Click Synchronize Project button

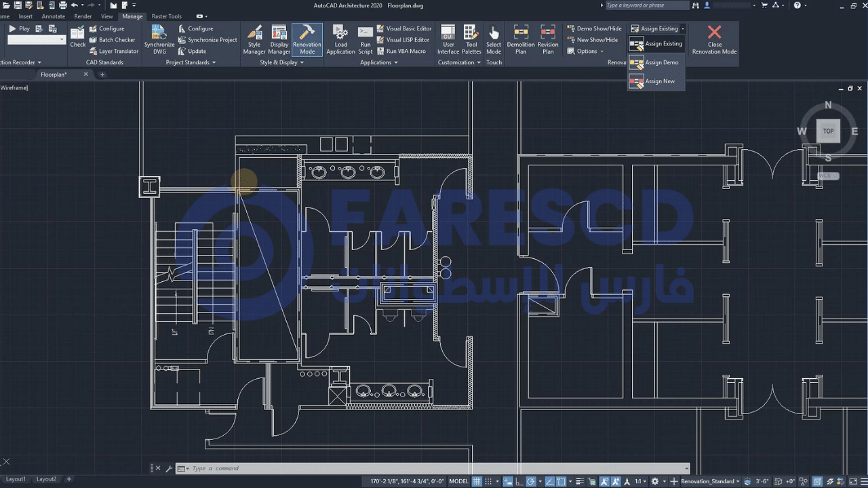coord(208,40)
